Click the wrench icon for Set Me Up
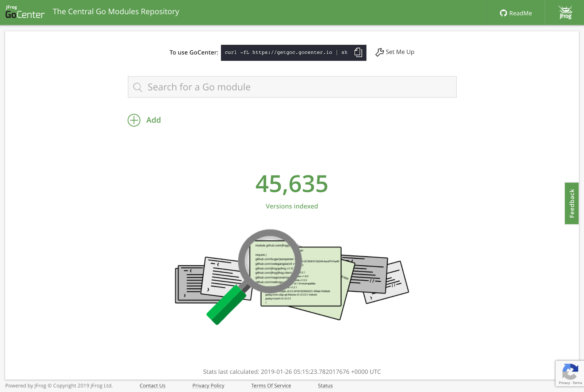 point(380,52)
